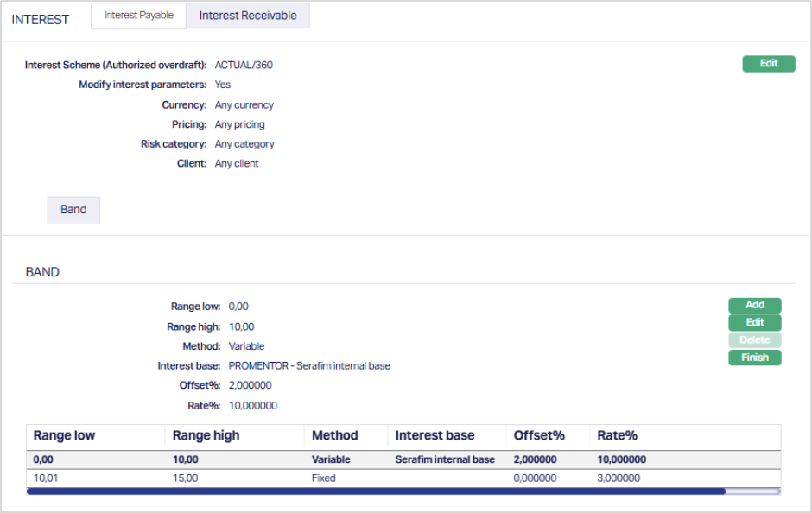This screenshot has height=513, width=812.
Task: Click the 10,01 range low cell
Action: pos(47,478)
